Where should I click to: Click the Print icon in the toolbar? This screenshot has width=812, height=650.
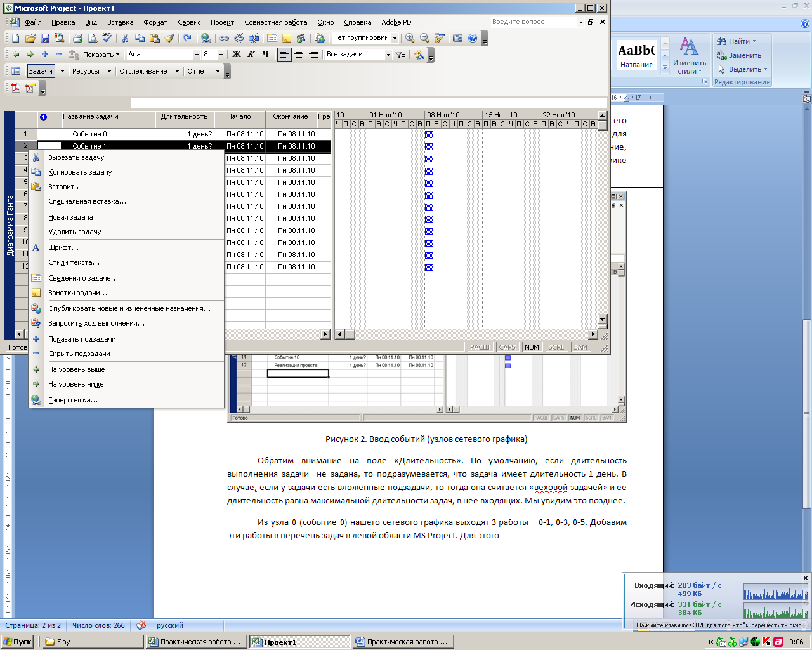click(x=77, y=38)
